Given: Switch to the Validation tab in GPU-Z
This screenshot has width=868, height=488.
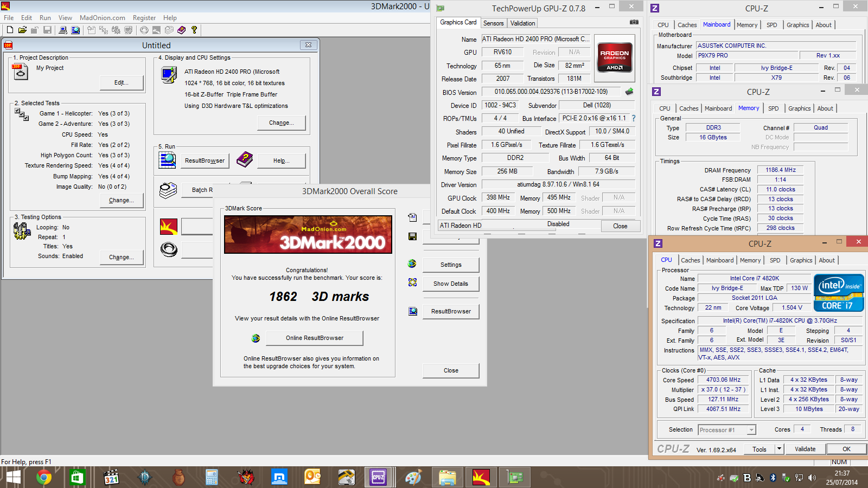Looking at the screenshot, I should pyautogui.click(x=522, y=23).
